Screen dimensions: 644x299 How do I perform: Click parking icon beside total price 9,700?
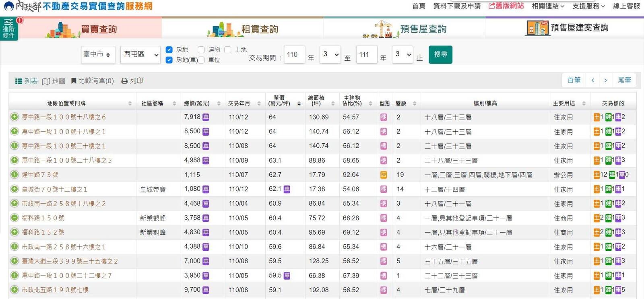(x=206, y=290)
